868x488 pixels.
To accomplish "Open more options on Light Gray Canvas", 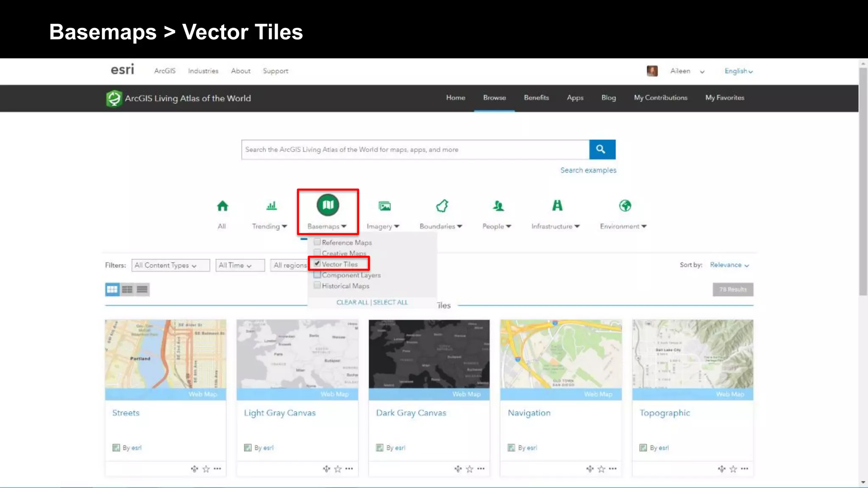I will click(349, 469).
